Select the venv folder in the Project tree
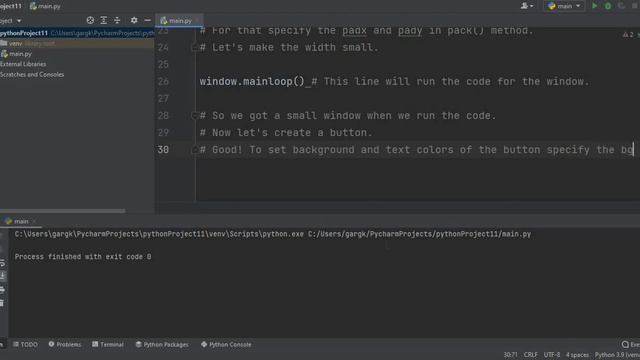This screenshot has height=360, width=640. click(77, 43)
